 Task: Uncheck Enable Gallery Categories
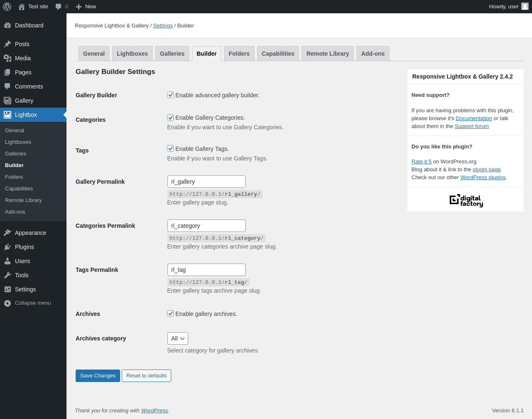point(170,118)
